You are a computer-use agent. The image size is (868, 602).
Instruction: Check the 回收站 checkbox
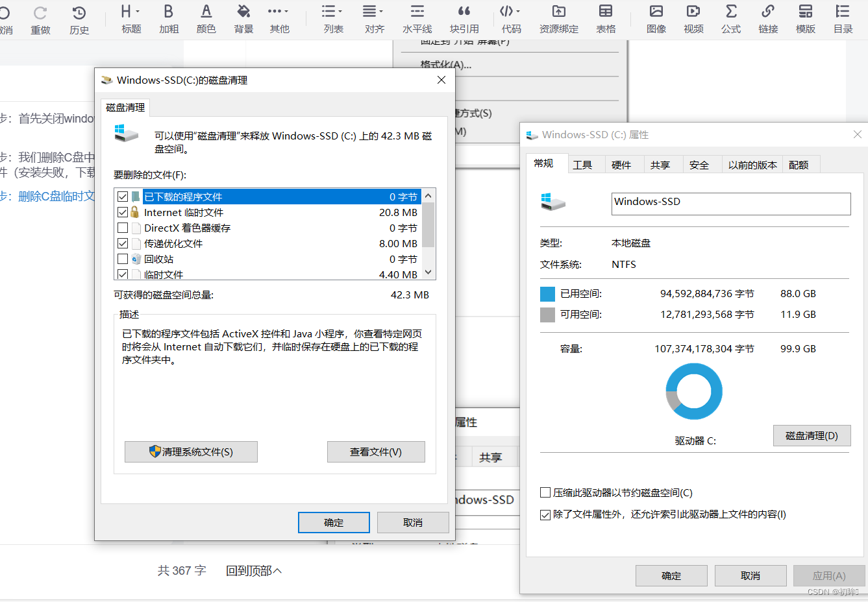tap(123, 259)
